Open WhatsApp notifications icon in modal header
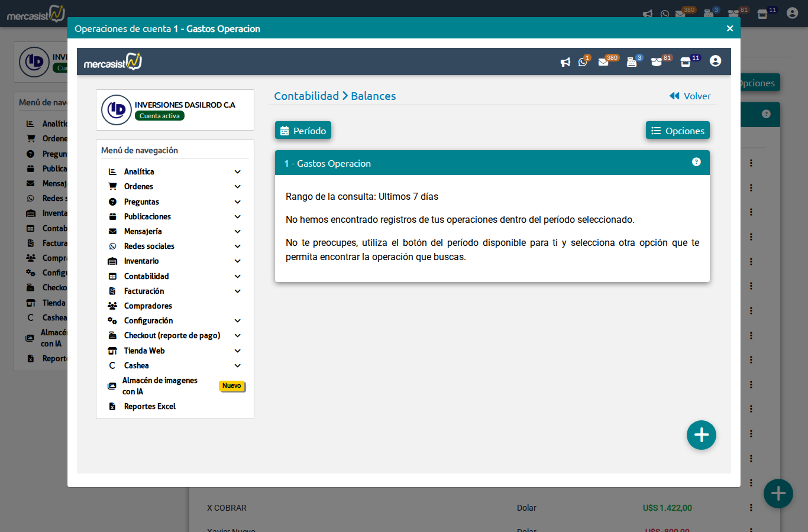 (583, 62)
